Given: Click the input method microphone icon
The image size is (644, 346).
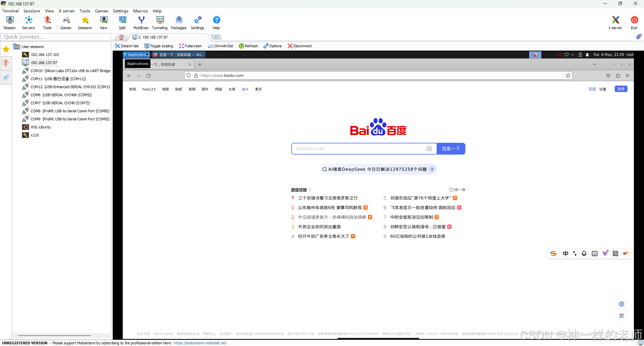Looking at the screenshot, I should [x=584, y=254].
